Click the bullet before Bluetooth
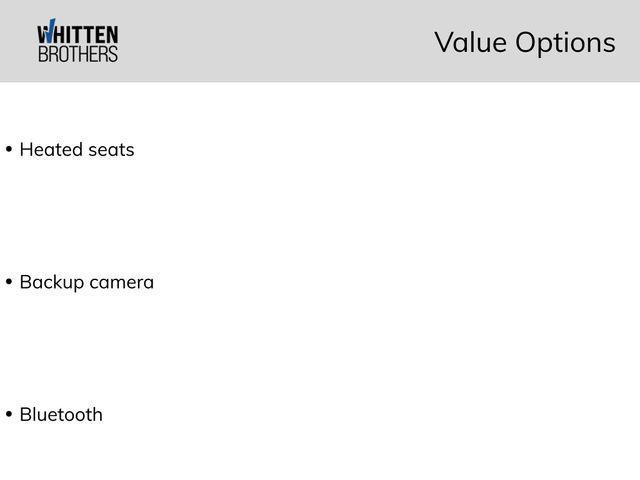640x480 pixels. [x=9, y=415]
